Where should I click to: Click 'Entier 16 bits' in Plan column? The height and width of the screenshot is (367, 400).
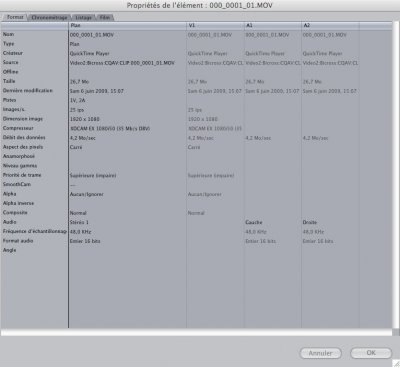pyautogui.click(x=85, y=241)
